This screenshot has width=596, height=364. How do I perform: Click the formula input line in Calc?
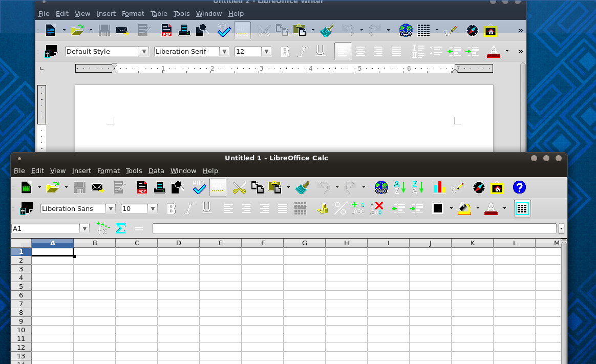(x=354, y=228)
